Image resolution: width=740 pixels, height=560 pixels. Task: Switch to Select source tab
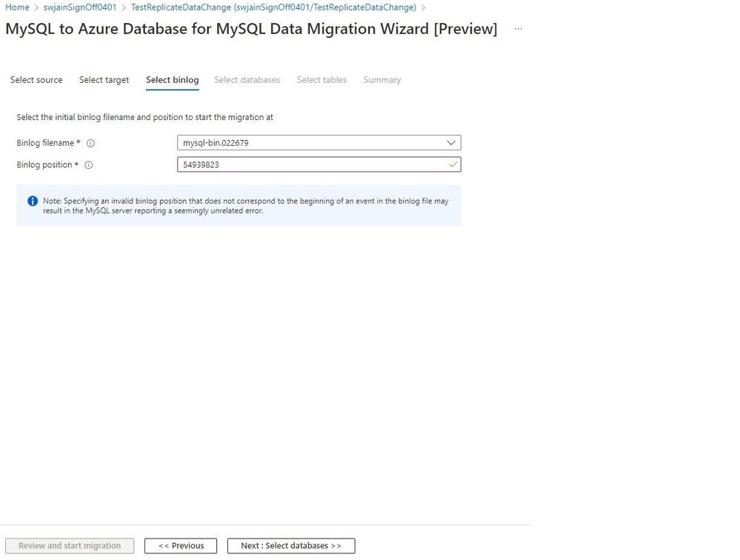[x=36, y=80]
